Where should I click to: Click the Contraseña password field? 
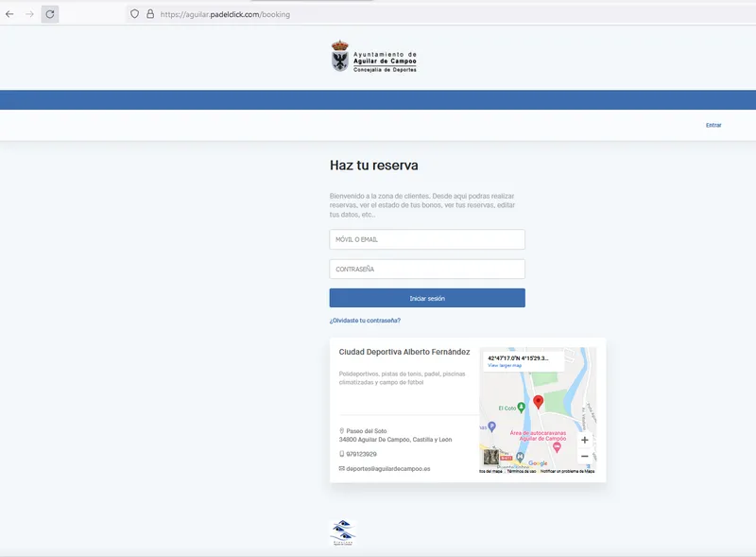pyautogui.click(x=427, y=269)
